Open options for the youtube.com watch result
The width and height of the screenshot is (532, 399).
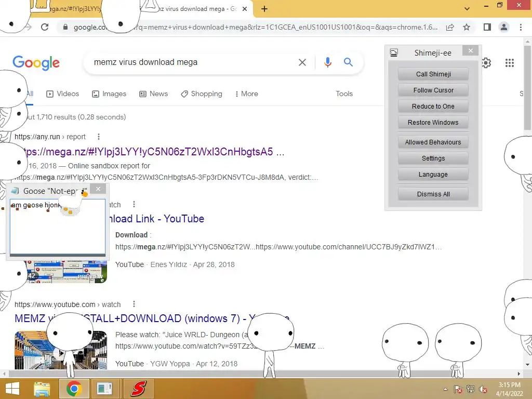point(134,304)
